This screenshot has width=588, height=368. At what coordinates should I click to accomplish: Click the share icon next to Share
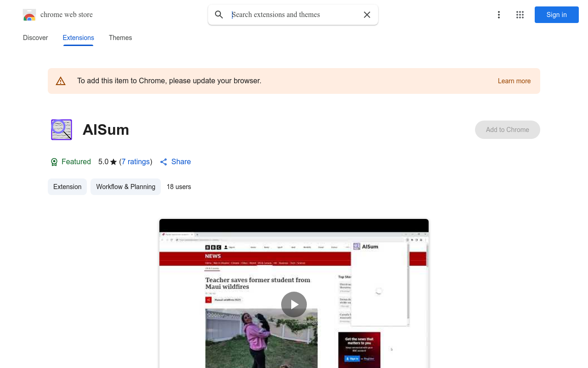(x=164, y=162)
